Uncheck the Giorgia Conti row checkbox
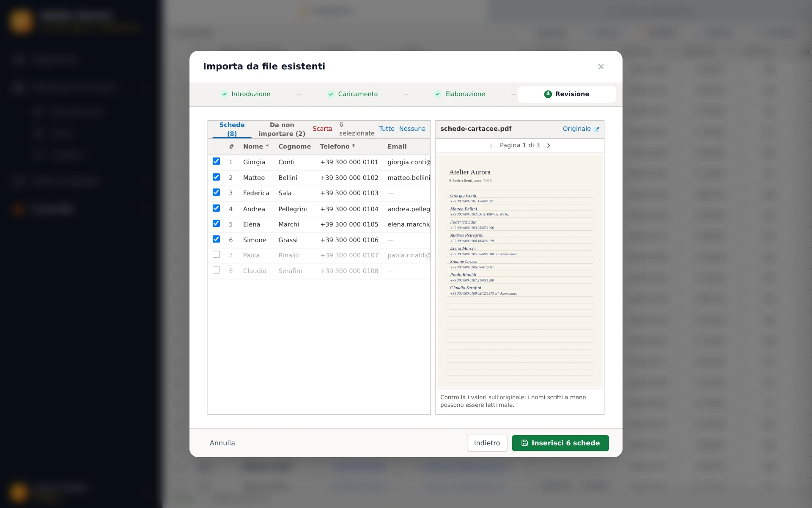812x508 pixels. click(216, 161)
